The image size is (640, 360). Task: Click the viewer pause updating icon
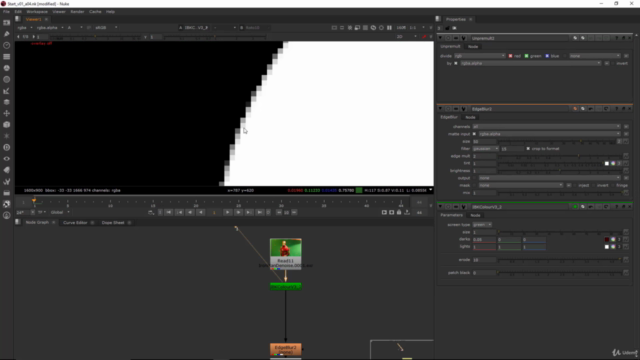pos(389,28)
